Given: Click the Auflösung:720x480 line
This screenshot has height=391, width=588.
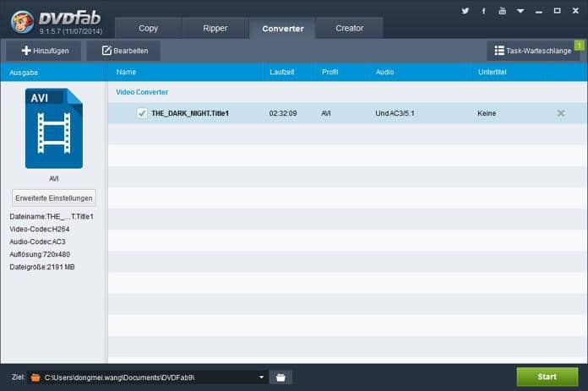Looking at the screenshot, I should tap(40, 254).
